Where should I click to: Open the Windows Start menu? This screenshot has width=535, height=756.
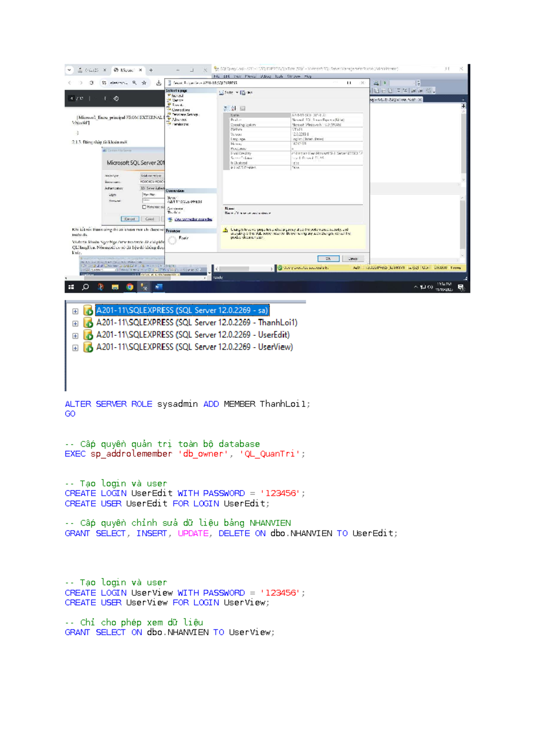tap(71, 287)
